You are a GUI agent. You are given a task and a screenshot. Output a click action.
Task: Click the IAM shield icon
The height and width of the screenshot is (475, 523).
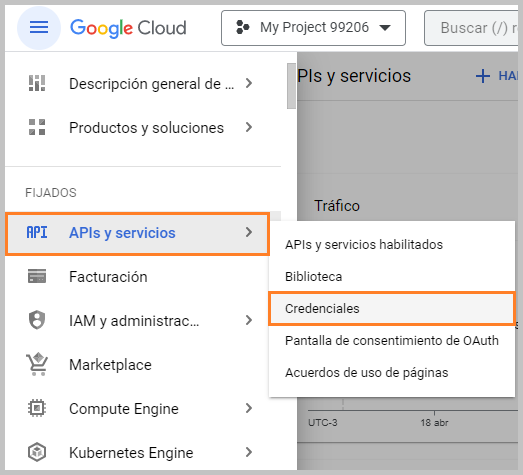pyautogui.click(x=37, y=320)
